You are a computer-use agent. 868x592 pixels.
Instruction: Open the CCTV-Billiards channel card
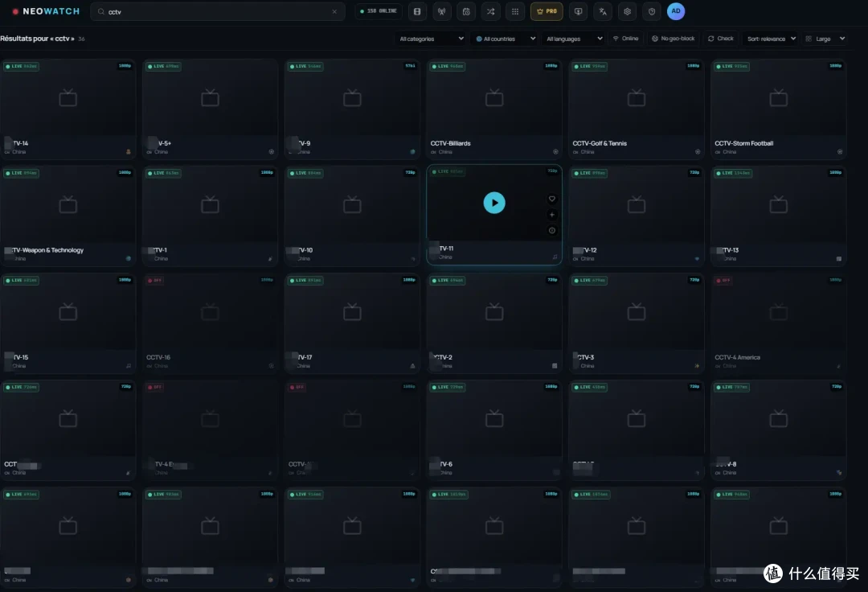(x=494, y=109)
